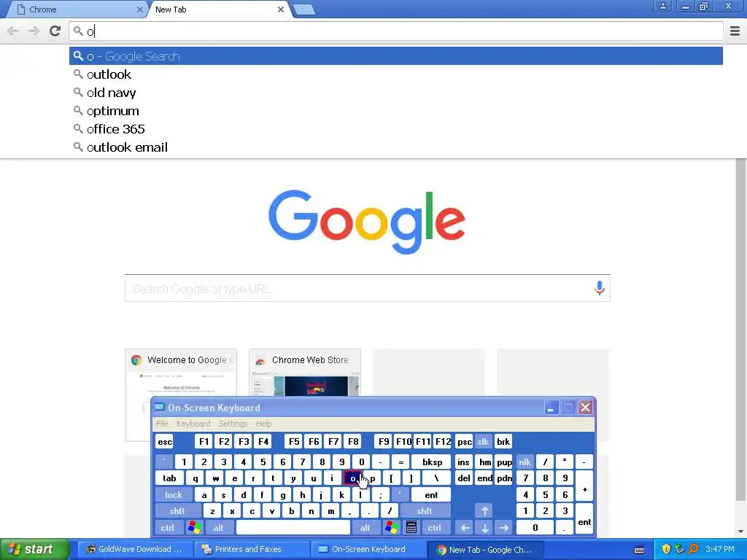This screenshot has width=747, height=560.
Task: Click the tab key on-screen
Action: point(169,478)
